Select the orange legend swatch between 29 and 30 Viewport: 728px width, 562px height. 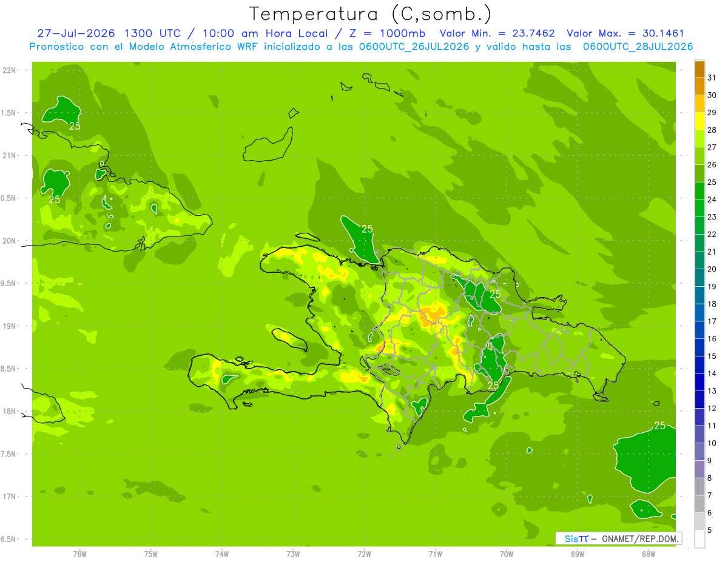[699, 104]
